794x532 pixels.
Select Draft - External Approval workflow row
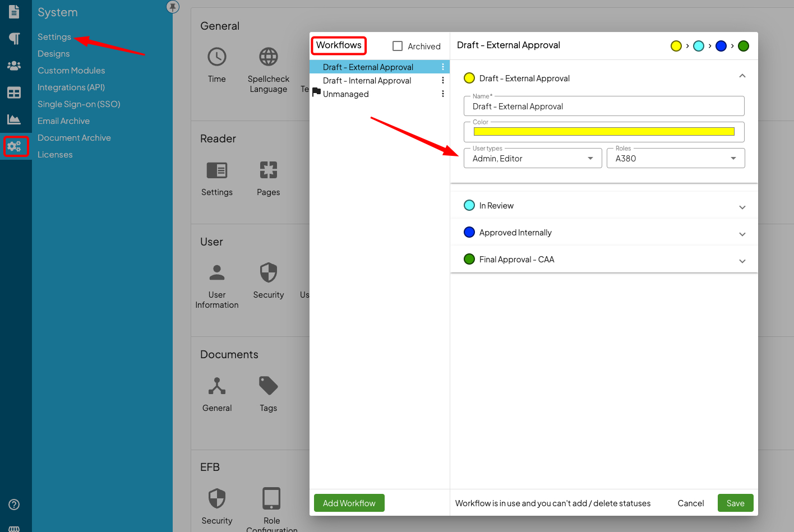click(x=380, y=67)
